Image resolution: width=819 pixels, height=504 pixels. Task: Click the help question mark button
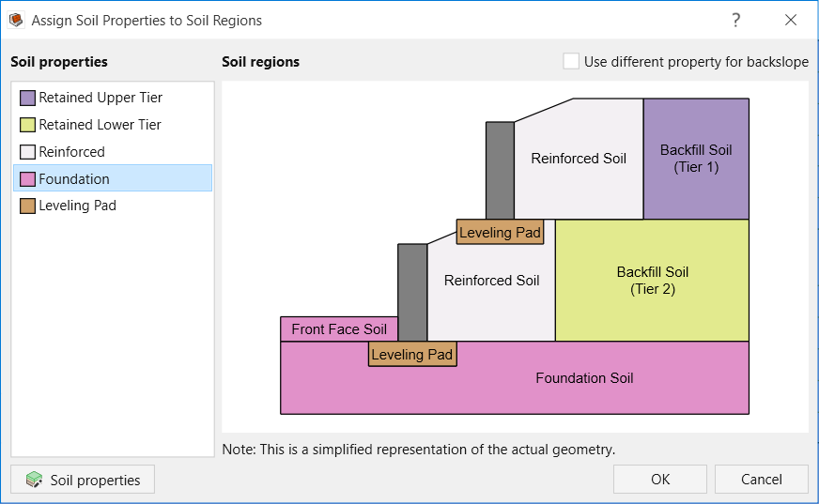click(736, 21)
